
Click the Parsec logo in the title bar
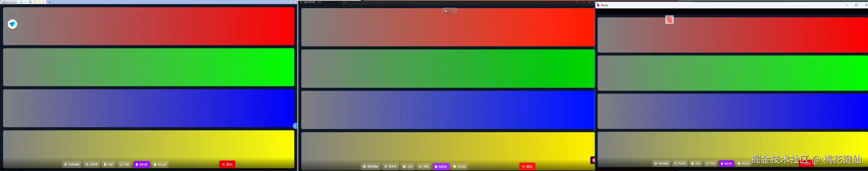click(x=598, y=5)
